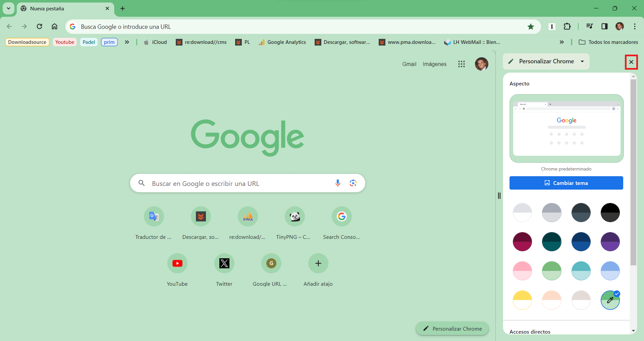
Task: Show more bookmark groups with the chevron
Action: coord(127,42)
